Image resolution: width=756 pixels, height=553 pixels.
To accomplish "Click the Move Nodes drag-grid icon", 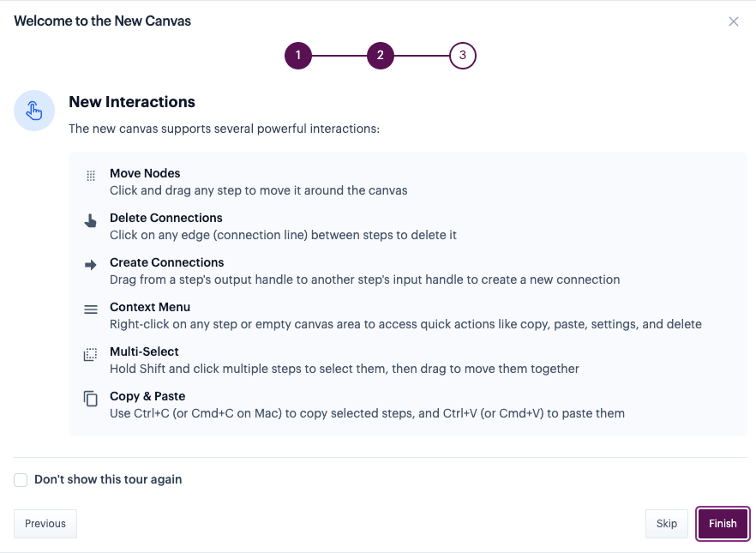I will [91, 175].
